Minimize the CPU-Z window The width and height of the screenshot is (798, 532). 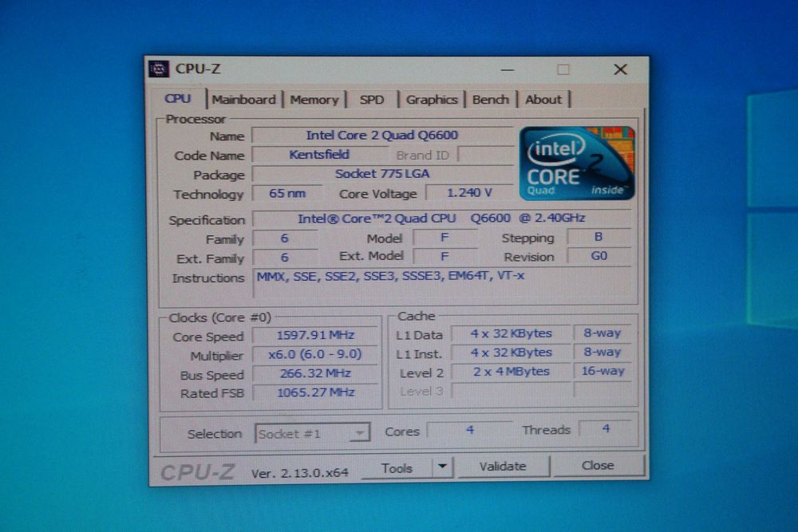coord(508,69)
